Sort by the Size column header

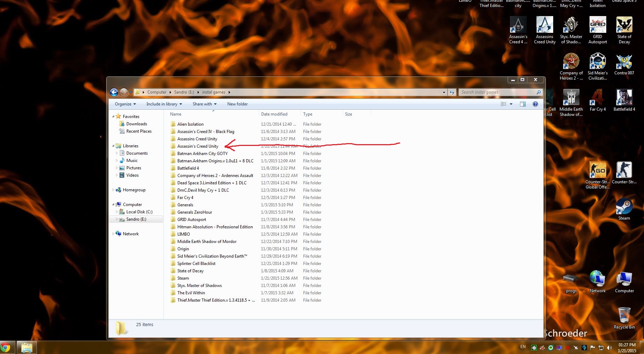[357, 114]
